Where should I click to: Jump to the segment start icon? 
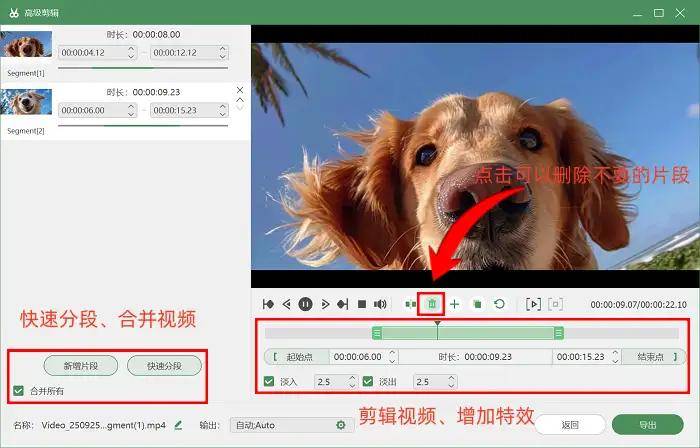(268, 303)
